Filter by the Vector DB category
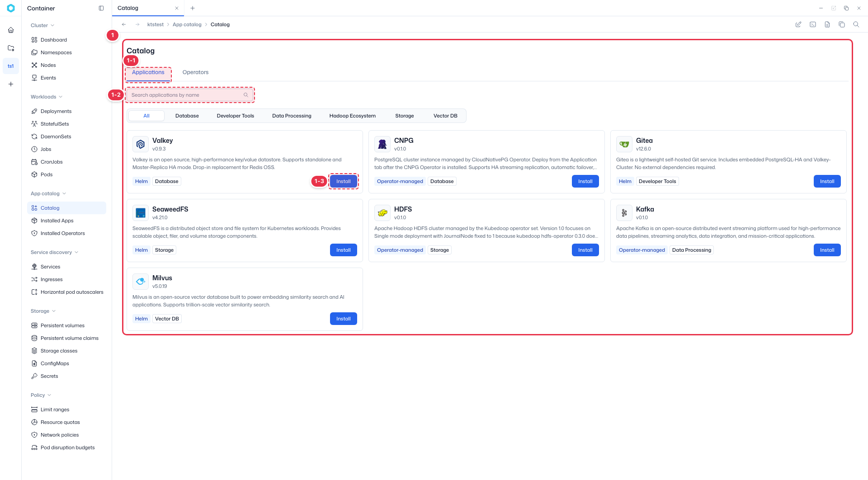 click(x=445, y=116)
